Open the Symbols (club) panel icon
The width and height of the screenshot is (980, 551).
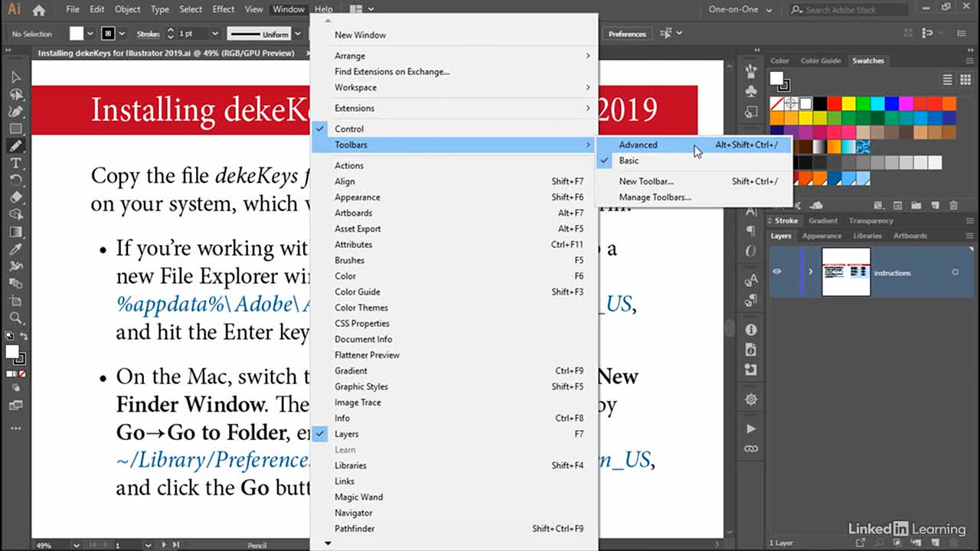pyautogui.click(x=751, y=90)
